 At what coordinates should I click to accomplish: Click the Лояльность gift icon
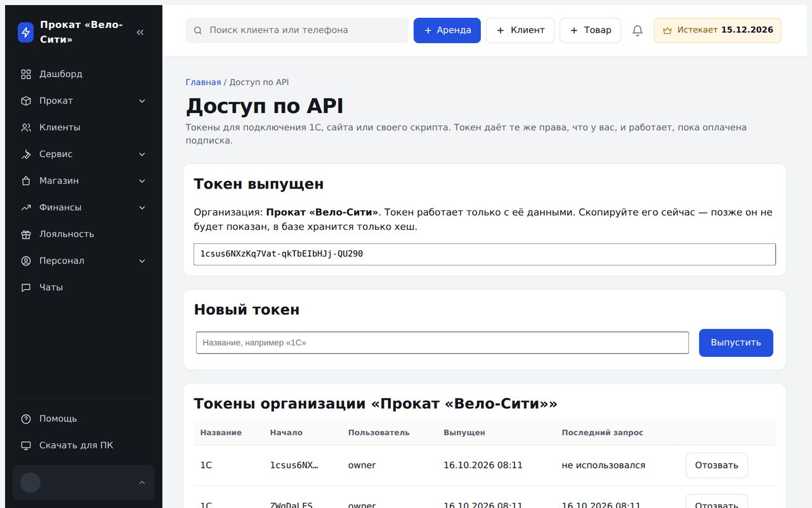click(x=26, y=234)
